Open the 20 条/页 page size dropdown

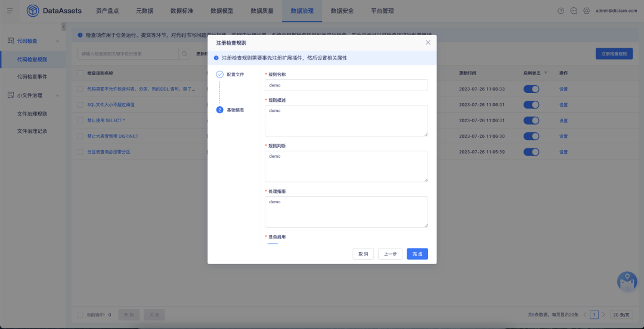coord(621,314)
